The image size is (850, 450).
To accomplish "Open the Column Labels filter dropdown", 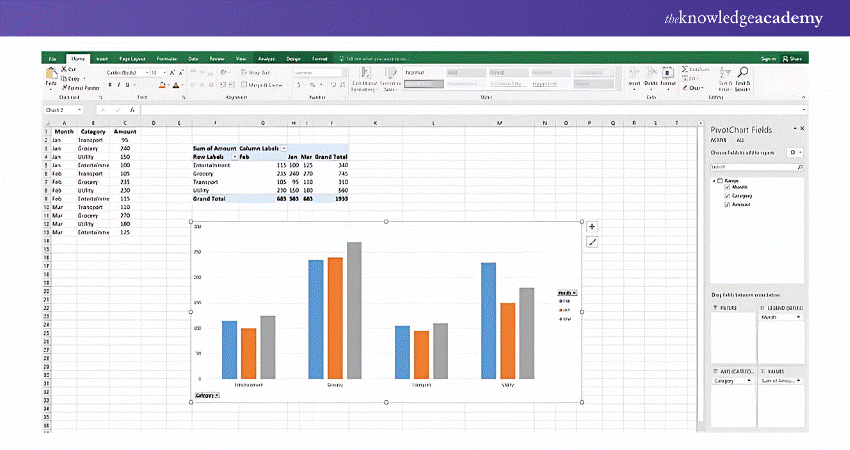I will click(284, 148).
